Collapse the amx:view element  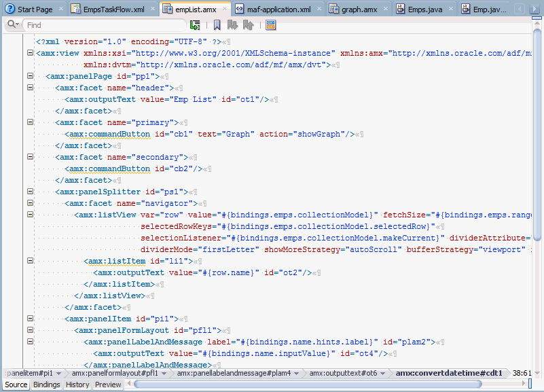pos(30,53)
